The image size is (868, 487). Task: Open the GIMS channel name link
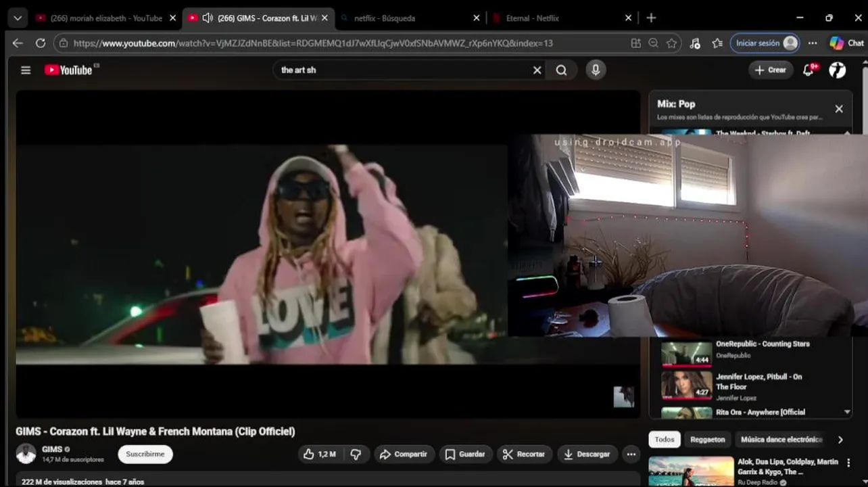tap(52, 449)
